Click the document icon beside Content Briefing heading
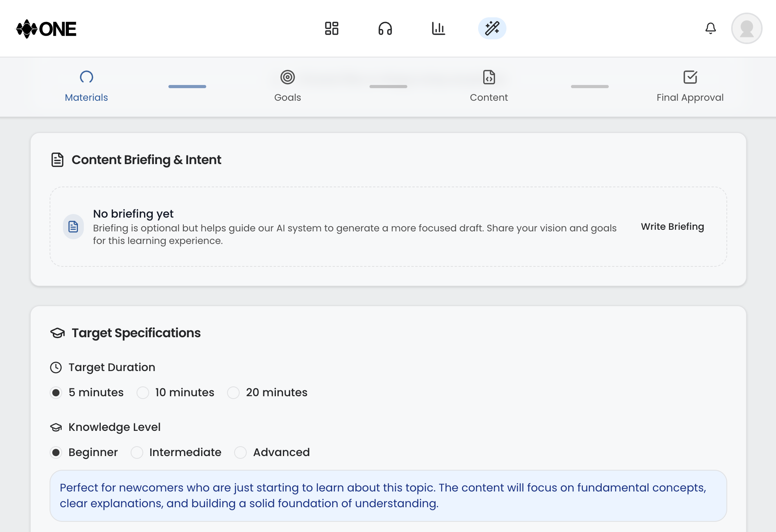Screen dimensions: 776x532 coord(57,159)
